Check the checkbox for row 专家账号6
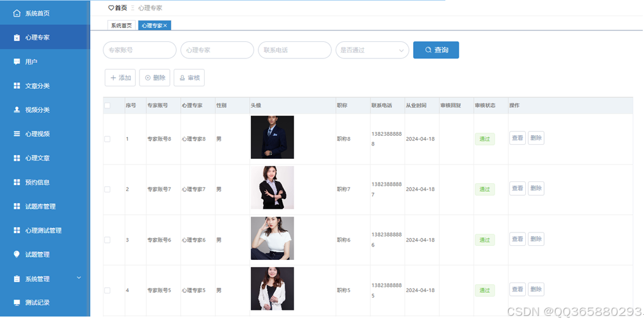This screenshot has height=322, width=644. 107,240
